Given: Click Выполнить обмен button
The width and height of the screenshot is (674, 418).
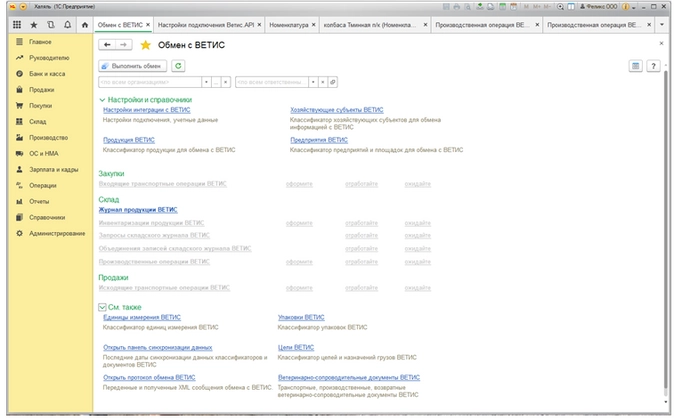Looking at the screenshot, I should pos(133,66).
